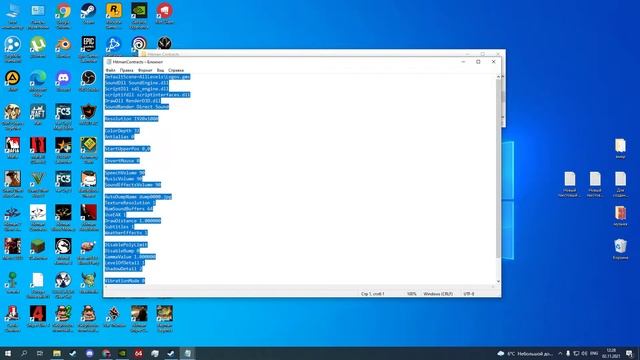Click the 'InvertMouse 0' line
Screen dimensions: 640x360
coord(122,161)
